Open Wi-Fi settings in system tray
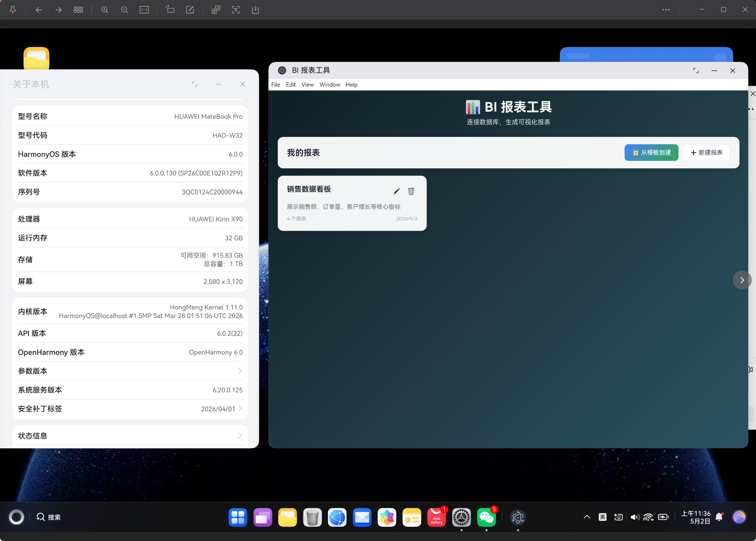 click(x=649, y=517)
